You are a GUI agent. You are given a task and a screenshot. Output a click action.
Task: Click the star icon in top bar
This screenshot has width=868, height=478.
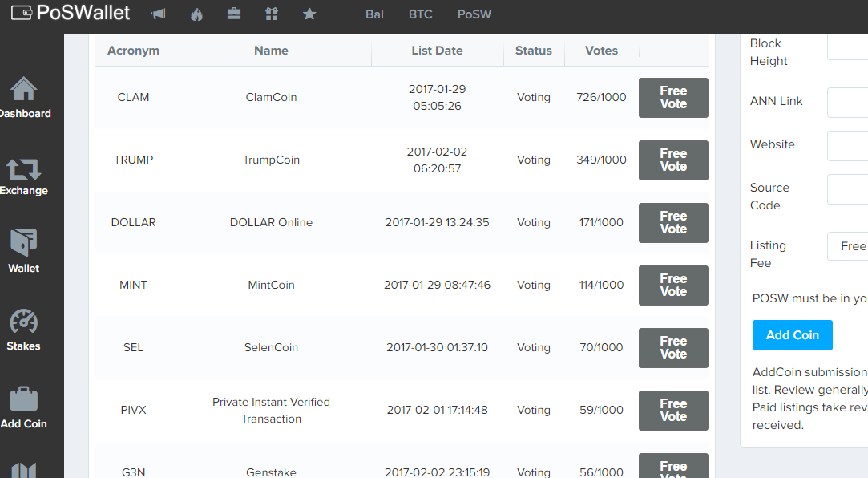(x=309, y=14)
